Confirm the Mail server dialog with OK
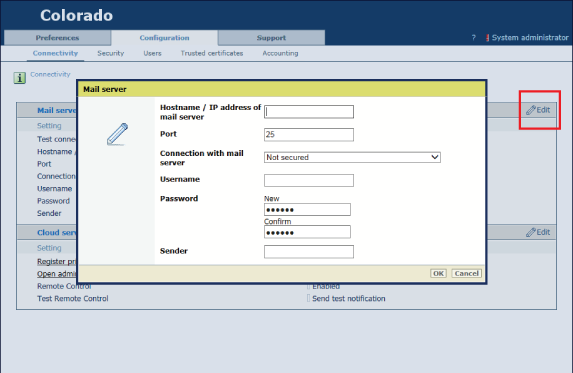573x373 pixels. click(438, 273)
